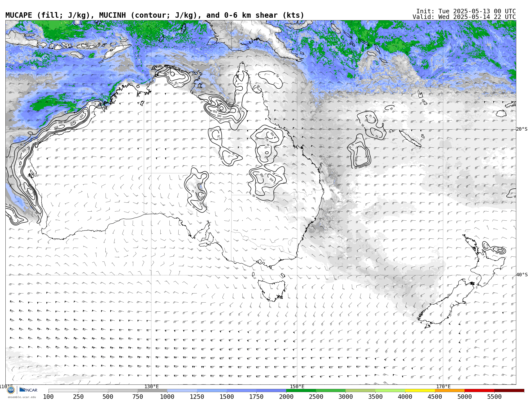Click the 130°E longitude label
The image size is (532, 400).
pos(151,387)
